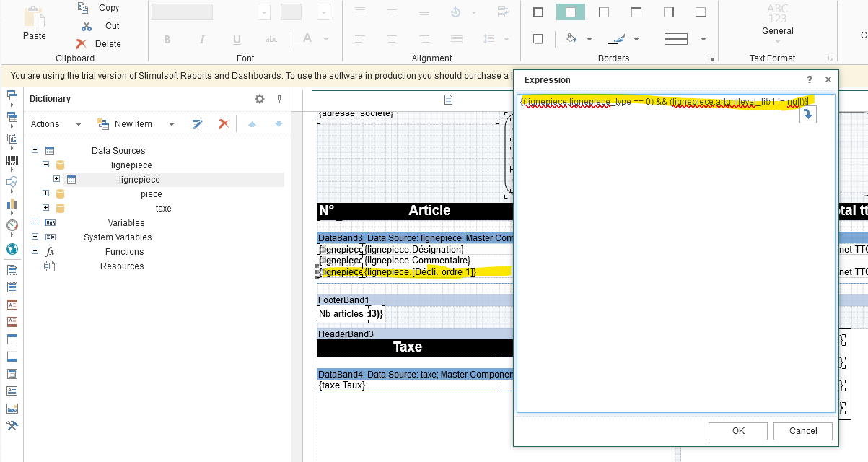Select the Chart component in toolbox
The width and height of the screenshot is (868, 462).
12,204
